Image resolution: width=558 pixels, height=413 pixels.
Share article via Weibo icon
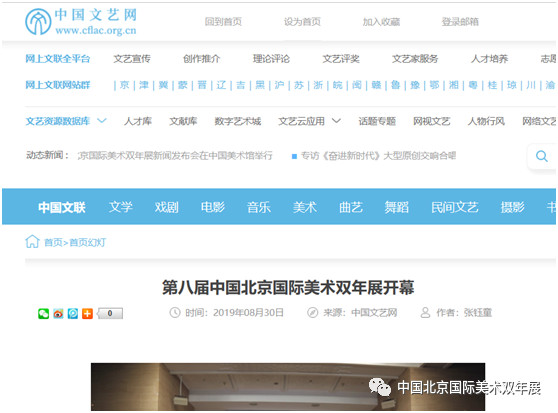point(58,313)
